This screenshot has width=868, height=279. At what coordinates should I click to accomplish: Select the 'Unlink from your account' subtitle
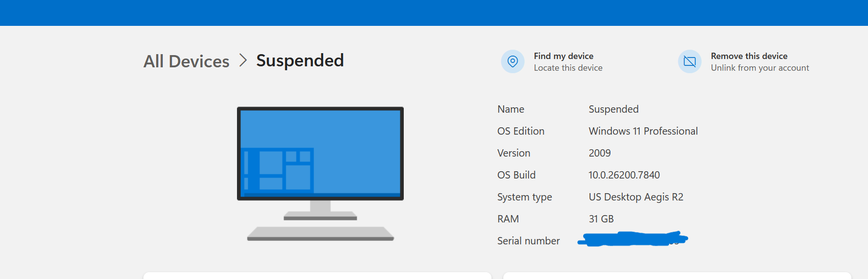(x=760, y=68)
